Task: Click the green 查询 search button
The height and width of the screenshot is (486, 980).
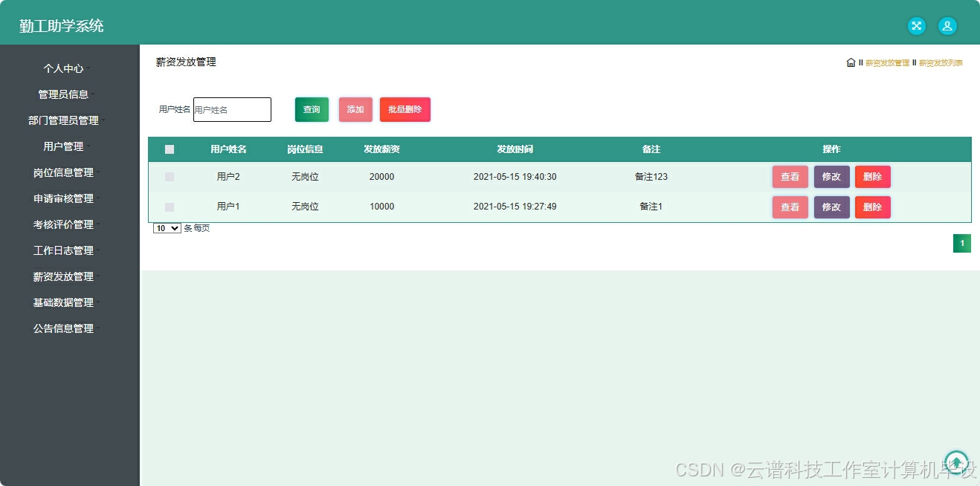Action: pyautogui.click(x=312, y=109)
